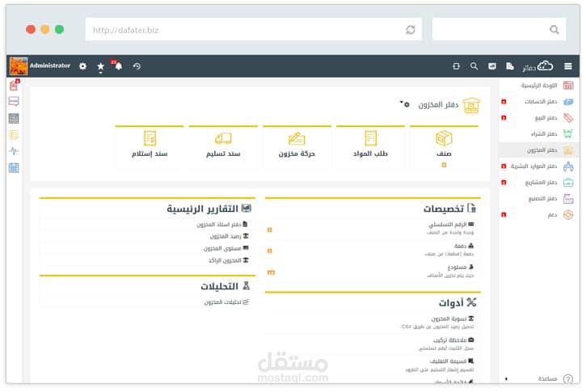Open تحليلات المخزون under التحليلات
This screenshot has width=586, height=392.
(x=223, y=302)
